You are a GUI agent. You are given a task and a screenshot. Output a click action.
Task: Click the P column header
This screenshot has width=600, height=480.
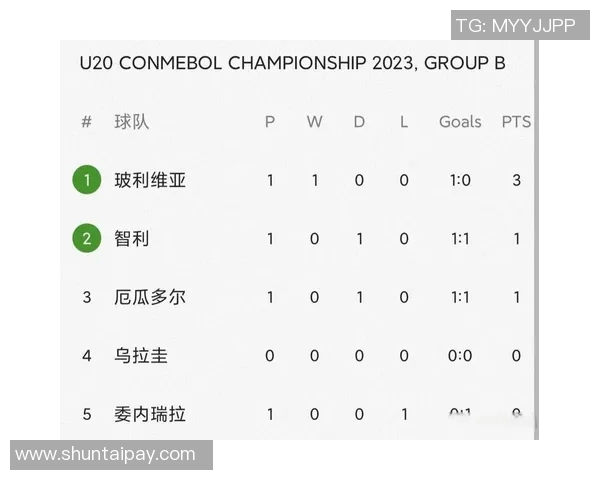[x=270, y=122]
